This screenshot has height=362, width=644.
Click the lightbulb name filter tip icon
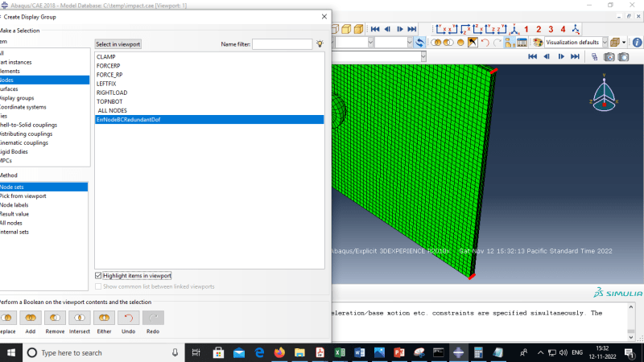(320, 44)
